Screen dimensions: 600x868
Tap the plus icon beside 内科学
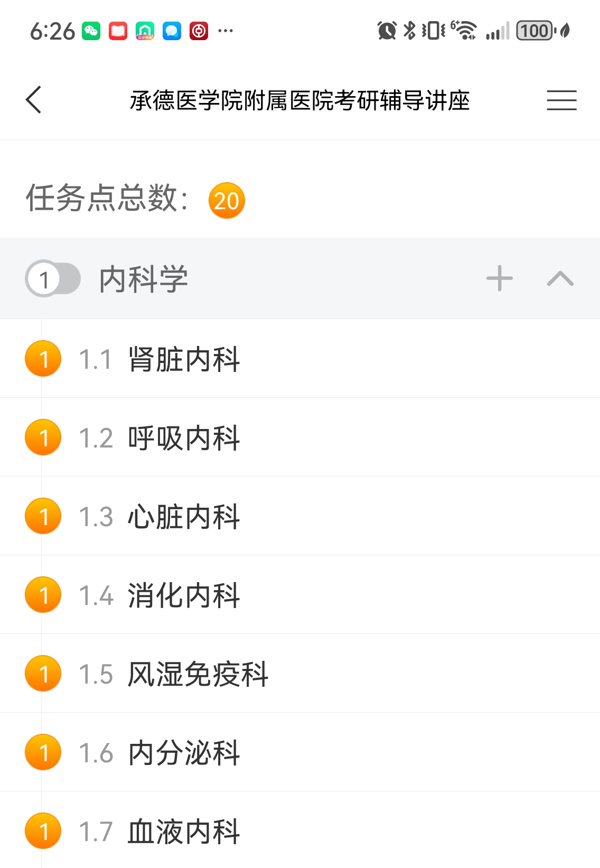pos(499,278)
